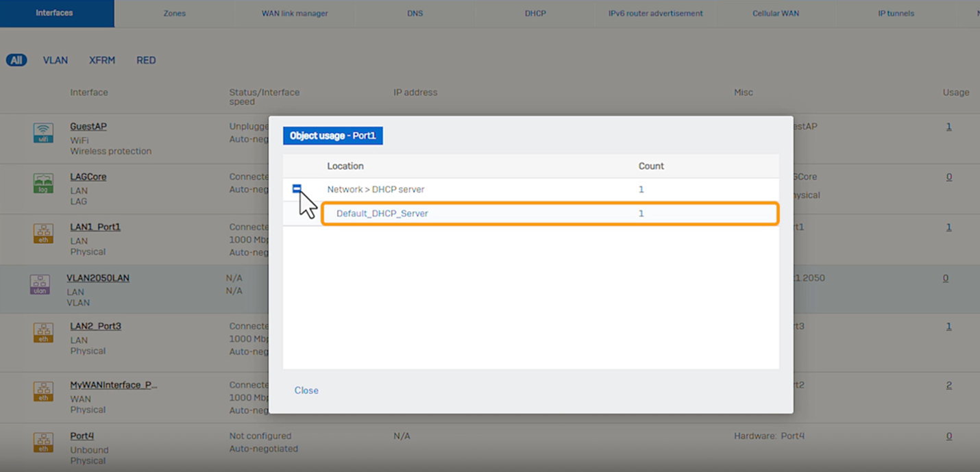Open the WAN link manager tab
The width and height of the screenshot is (980, 472).
pyautogui.click(x=295, y=14)
